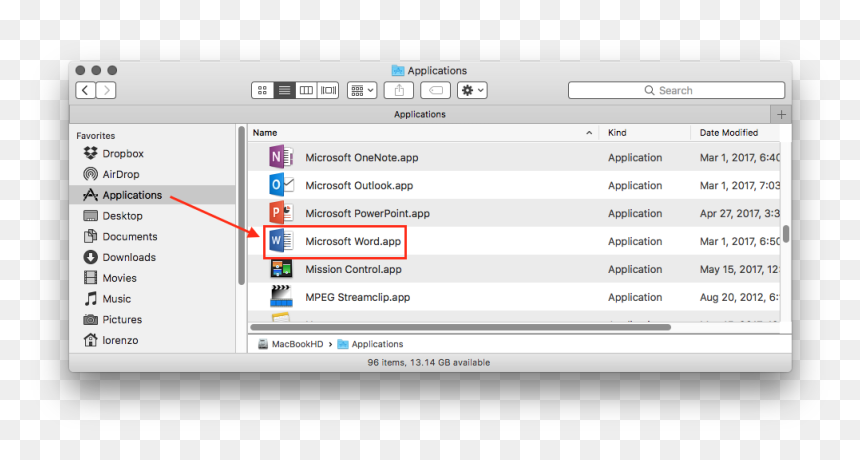Toggle sort direction arrow in Name column
Screen dimensions: 860x460
point(589,133)
